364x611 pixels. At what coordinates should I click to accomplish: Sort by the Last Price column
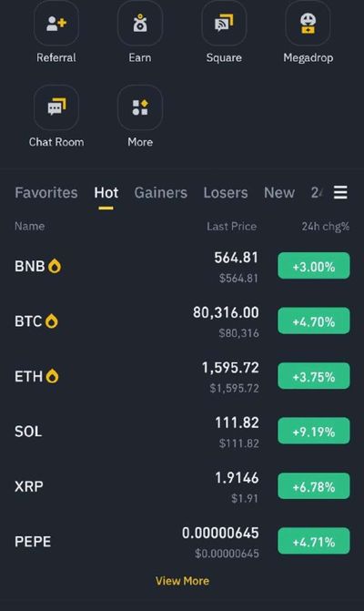[x=232, y=227]
